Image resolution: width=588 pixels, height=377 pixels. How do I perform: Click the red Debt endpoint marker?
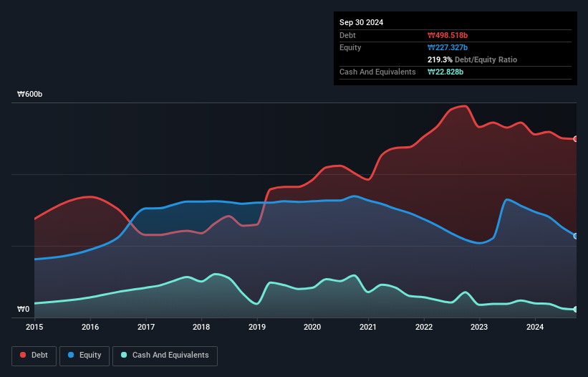pos(576,139)
